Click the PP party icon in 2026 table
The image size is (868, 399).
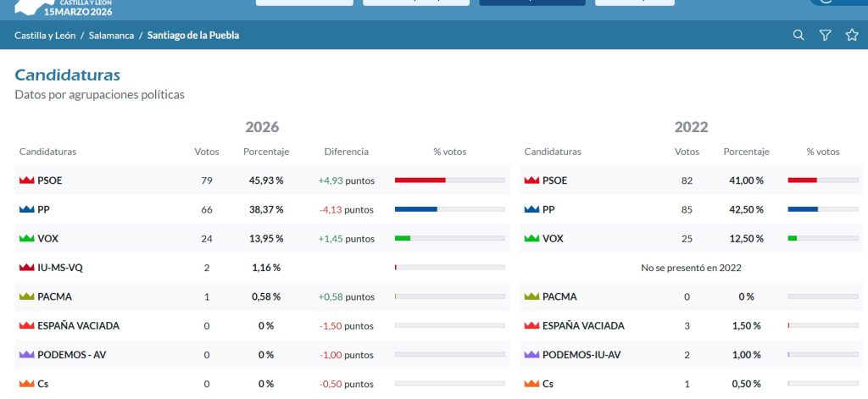pyautogui.click(x=26, y=210)
